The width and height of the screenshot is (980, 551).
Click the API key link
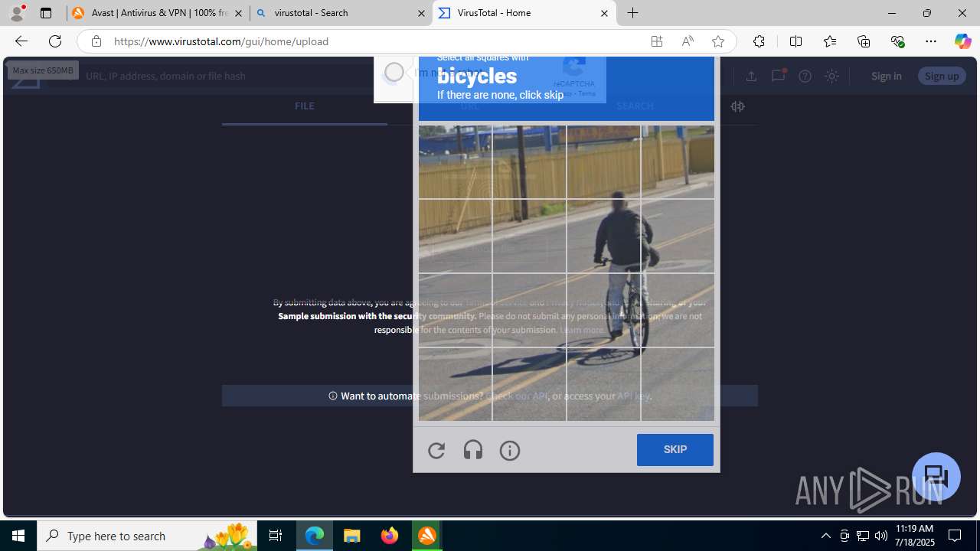point(633,396)
